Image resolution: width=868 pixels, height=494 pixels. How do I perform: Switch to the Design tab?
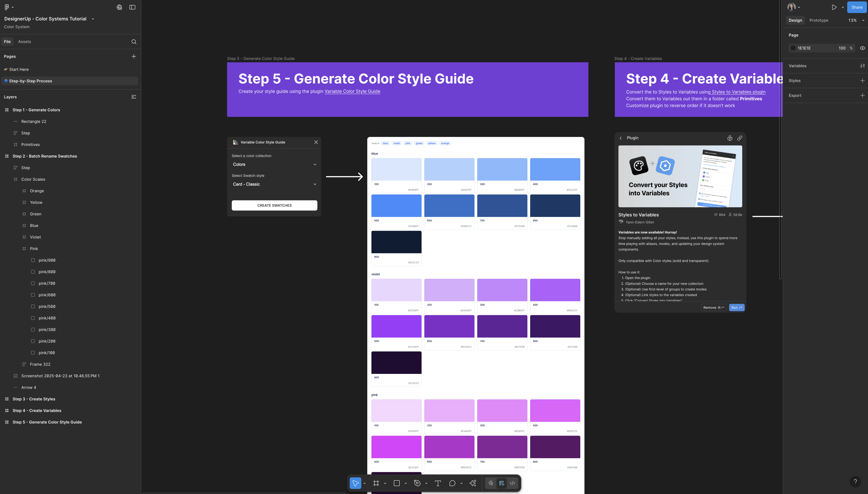pyautogui.click(x=795, y=20)
